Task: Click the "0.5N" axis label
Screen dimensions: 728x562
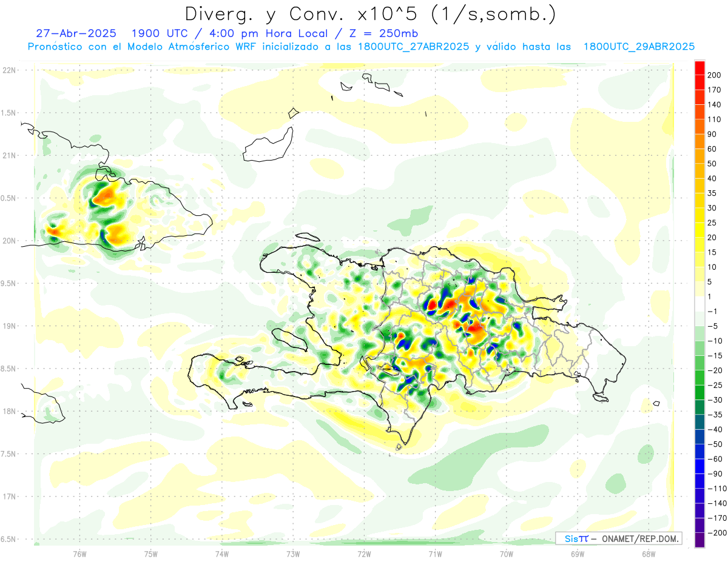Action: [8, 198]
